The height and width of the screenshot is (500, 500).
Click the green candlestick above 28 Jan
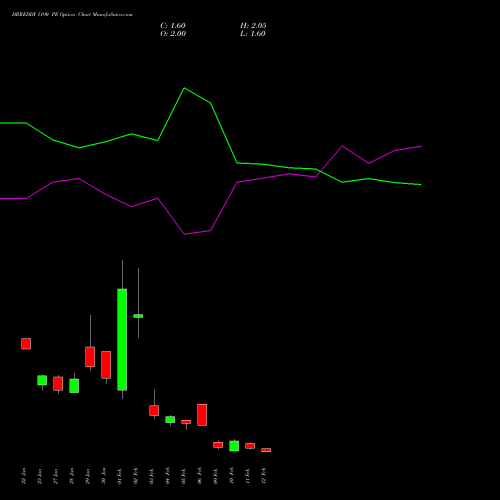pyautogui.click(x=74, y=386)
